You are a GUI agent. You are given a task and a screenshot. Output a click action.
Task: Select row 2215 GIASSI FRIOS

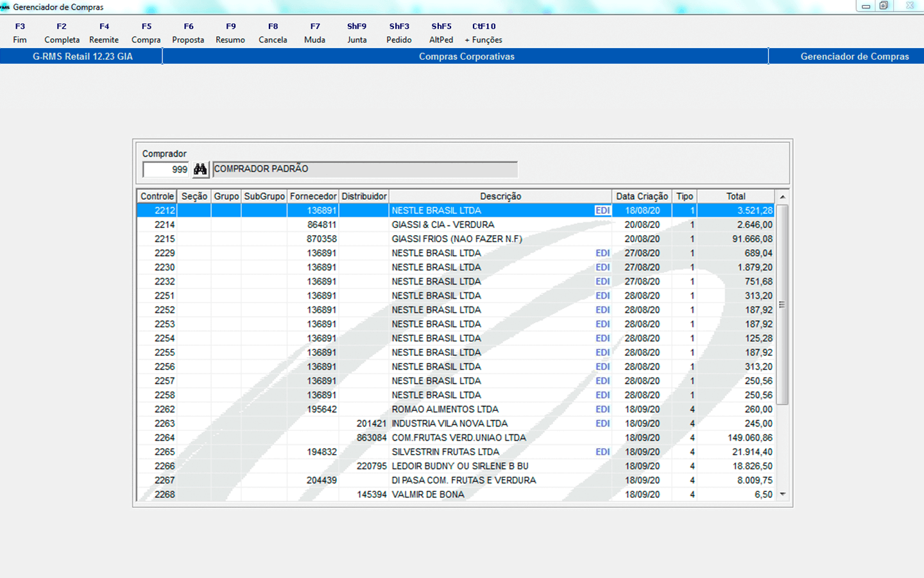[456, 239]
